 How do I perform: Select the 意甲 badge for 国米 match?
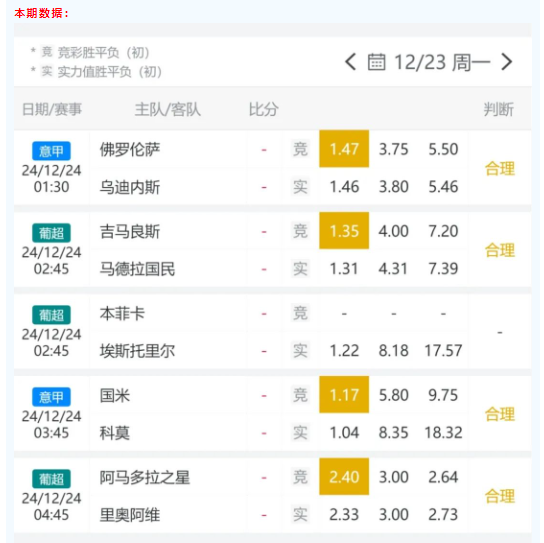coord(51,397)
